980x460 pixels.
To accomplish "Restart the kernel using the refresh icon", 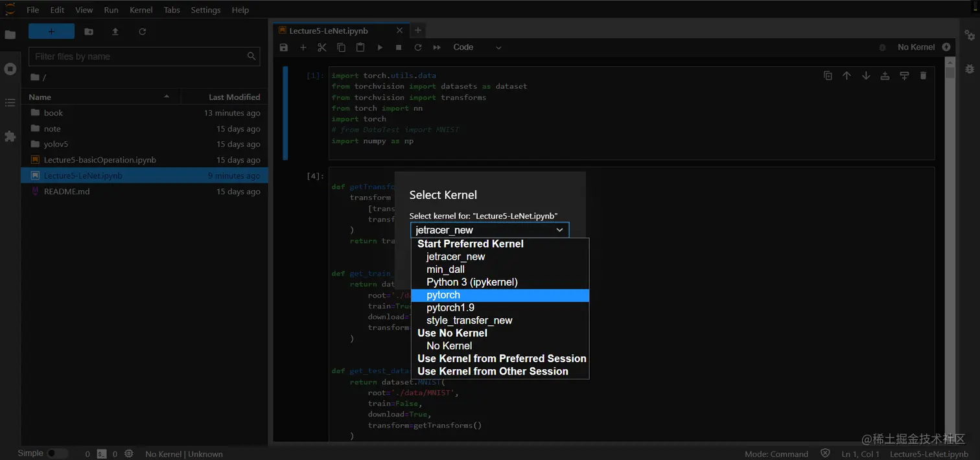I will [x=418, y=47].
